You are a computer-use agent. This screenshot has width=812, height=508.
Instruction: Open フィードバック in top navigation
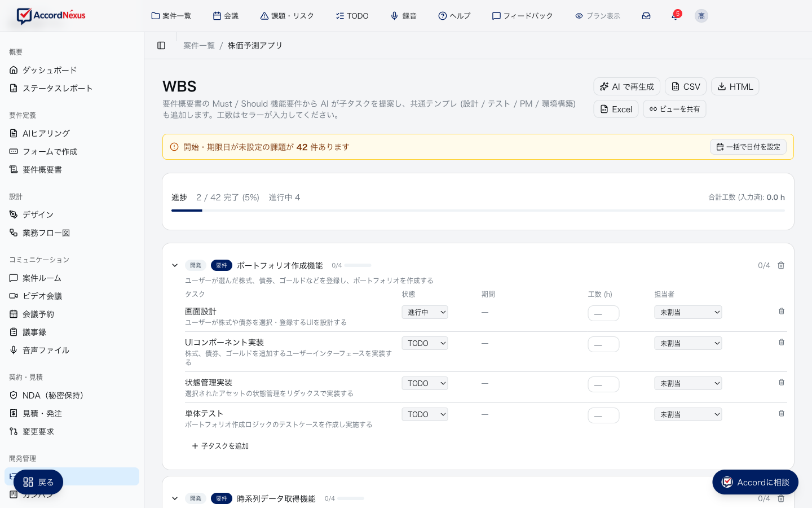coord(523,16)
